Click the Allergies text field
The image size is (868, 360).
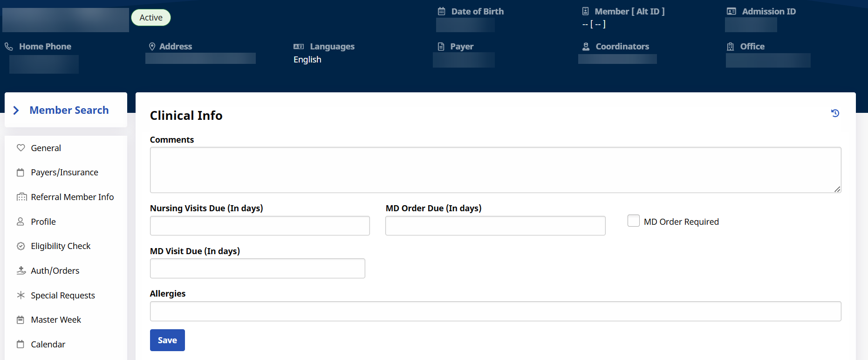495,311
